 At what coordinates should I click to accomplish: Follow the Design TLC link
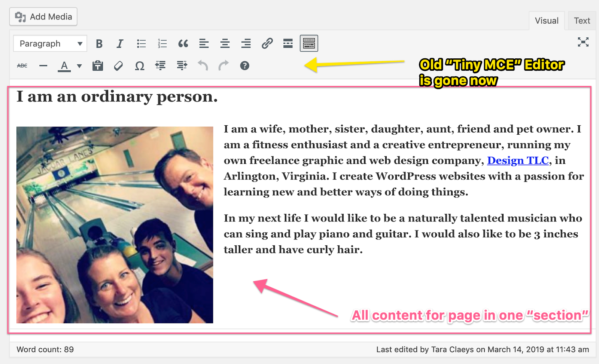(518, 160)
